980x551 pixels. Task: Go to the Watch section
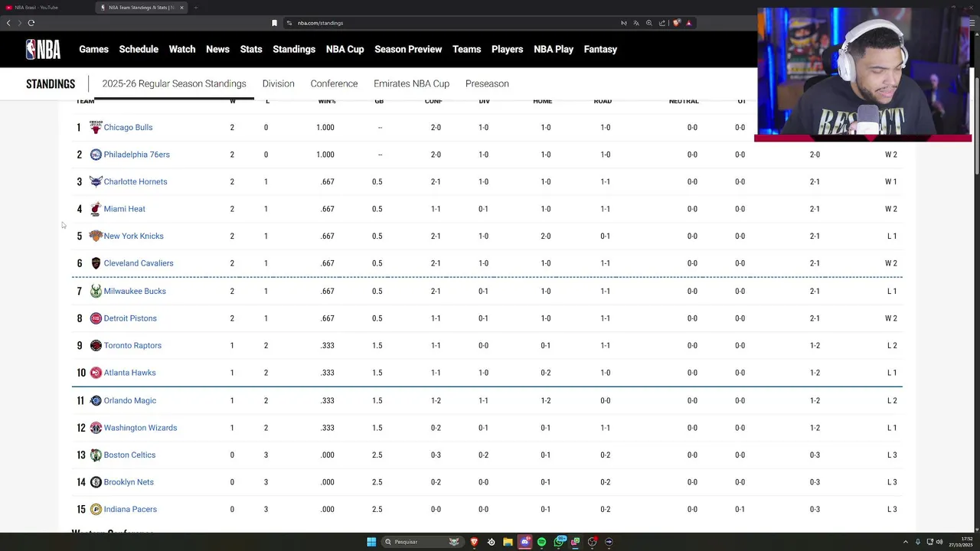[x=182, y=49]
